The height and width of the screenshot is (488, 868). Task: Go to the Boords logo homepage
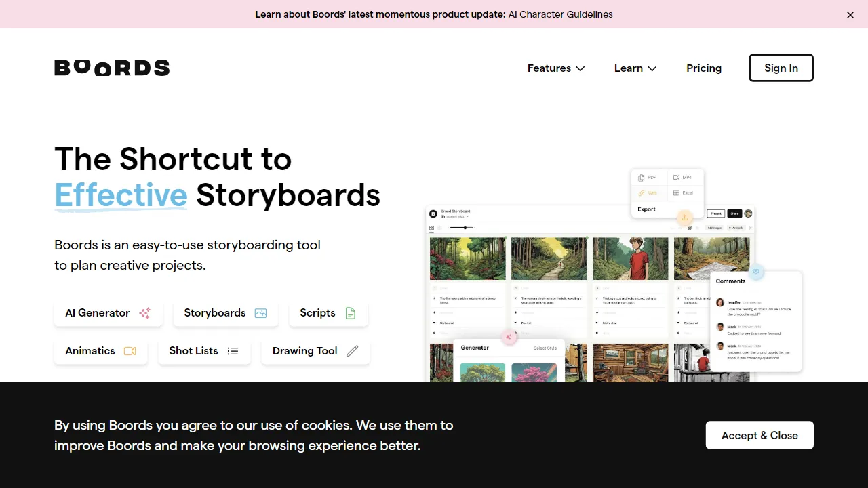(112, 68)
